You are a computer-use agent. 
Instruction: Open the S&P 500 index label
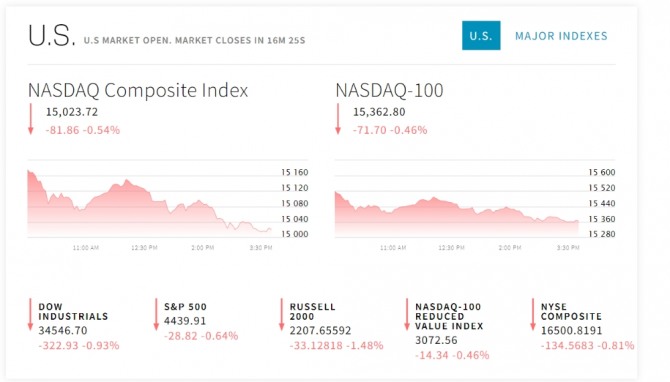185,307
